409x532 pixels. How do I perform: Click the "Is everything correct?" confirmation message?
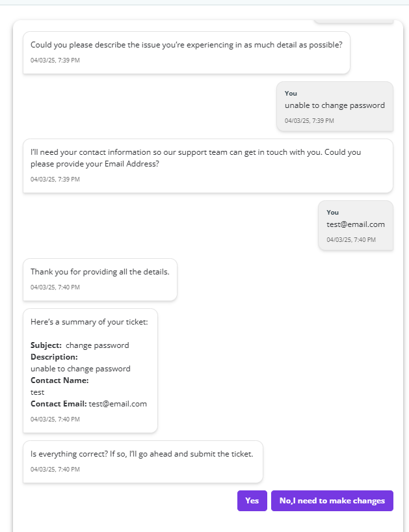pyautogui.click(x=142, y=453)
